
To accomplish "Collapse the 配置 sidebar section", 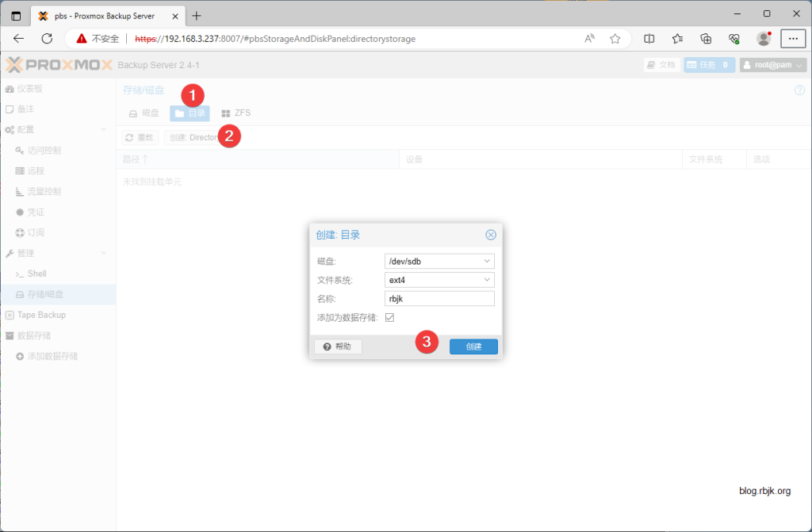I will click(x=103, y=129).
